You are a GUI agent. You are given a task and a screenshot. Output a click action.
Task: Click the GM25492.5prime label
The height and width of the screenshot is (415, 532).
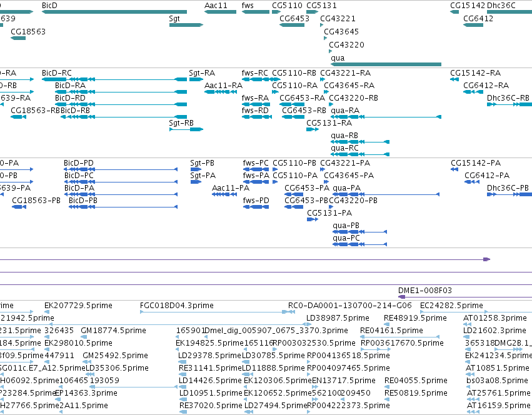coord(116,356)
